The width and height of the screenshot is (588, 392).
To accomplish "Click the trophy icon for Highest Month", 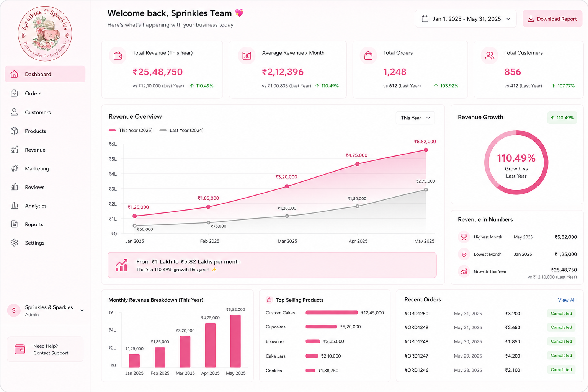I will [x=464, y=237].
